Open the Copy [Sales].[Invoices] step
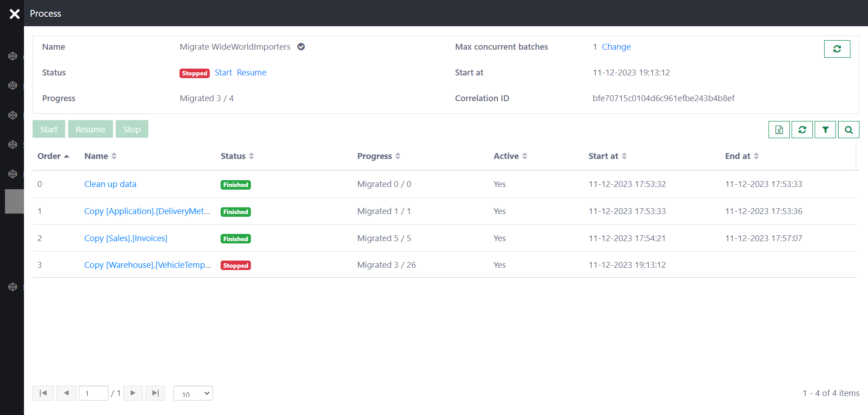The image size is (868, 415). [x=126, y=238]
